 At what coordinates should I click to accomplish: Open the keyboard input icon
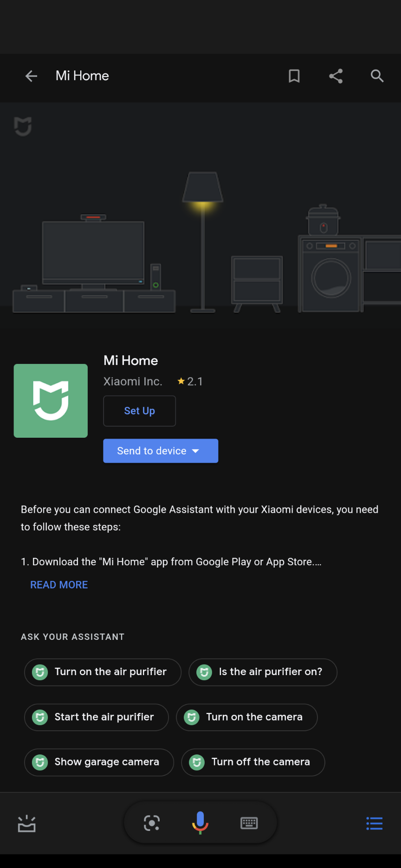[249, 823]
